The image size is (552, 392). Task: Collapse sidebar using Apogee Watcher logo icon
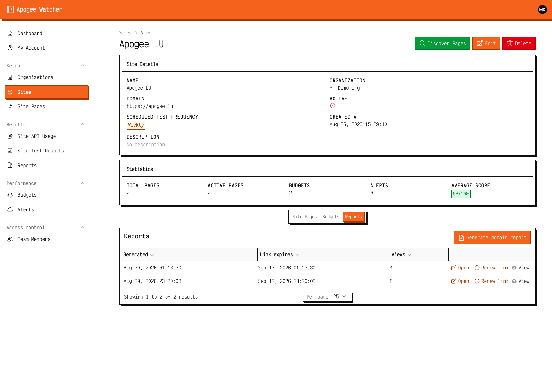click(x=10, y=9)
